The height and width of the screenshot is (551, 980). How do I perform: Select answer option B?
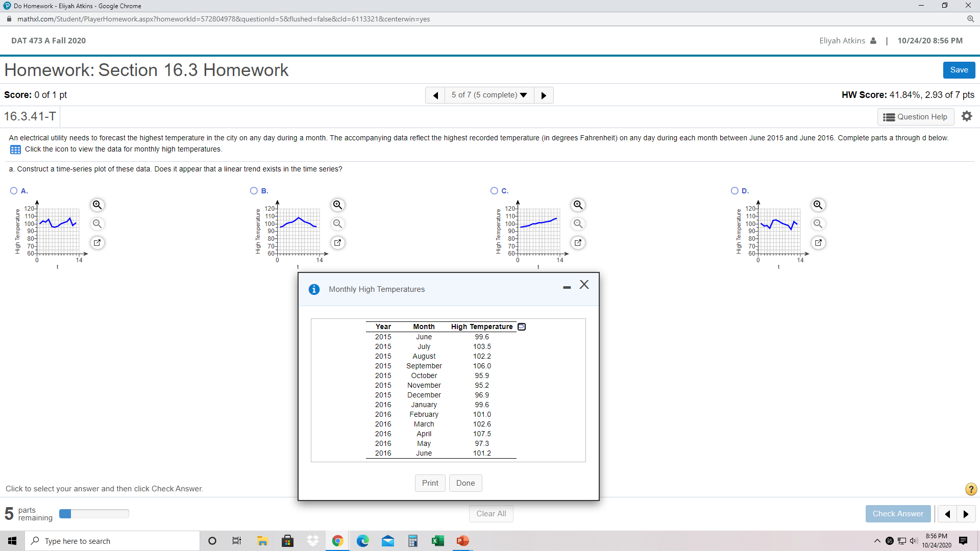tap(254, 191)
